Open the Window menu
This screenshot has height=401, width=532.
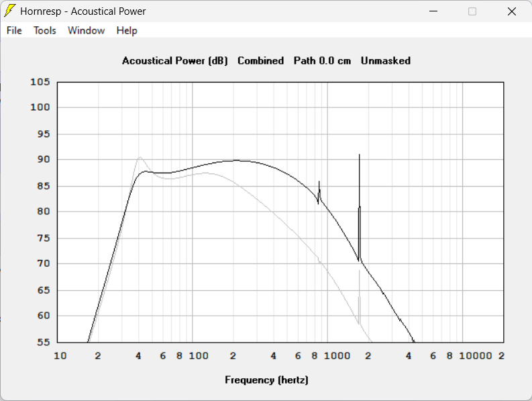pos(86,31)
